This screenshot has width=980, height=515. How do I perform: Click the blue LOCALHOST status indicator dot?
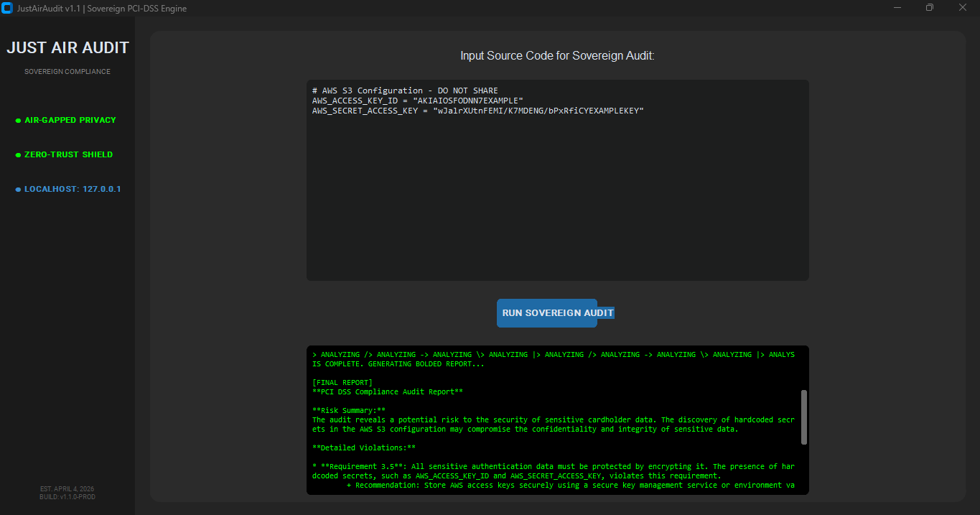point(17,189)
